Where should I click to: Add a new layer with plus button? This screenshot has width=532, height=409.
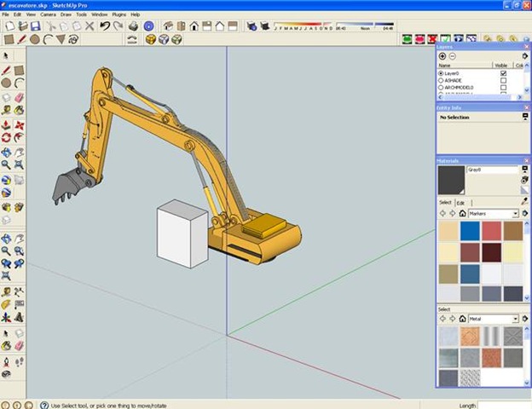coord(442,56)
